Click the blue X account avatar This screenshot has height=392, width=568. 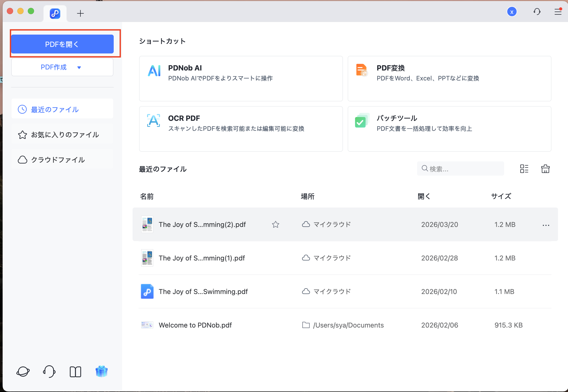tap(512, 12)
